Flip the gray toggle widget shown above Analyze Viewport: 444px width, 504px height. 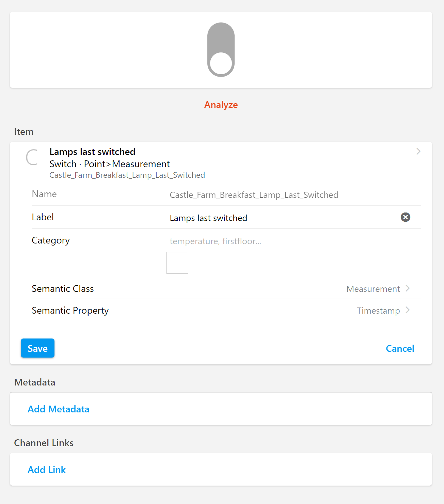pyautogui.click(x=221, y=49)
